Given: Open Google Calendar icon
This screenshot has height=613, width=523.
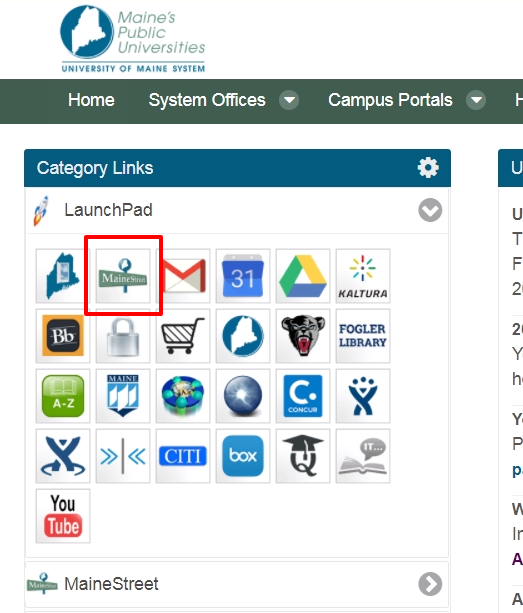Looking at the screenshot, I should coord(243,276).
